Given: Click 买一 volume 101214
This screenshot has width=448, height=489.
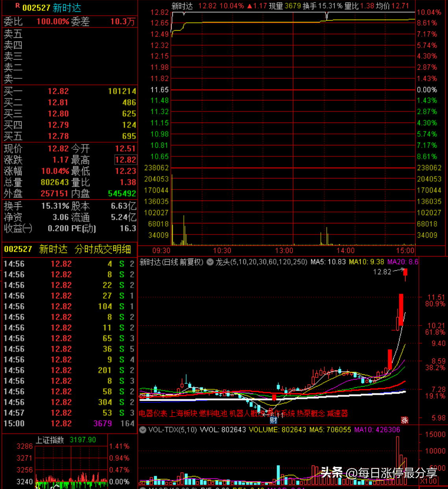Looking at the screenshot, I should pyautogui.click(x=122, y=91).
